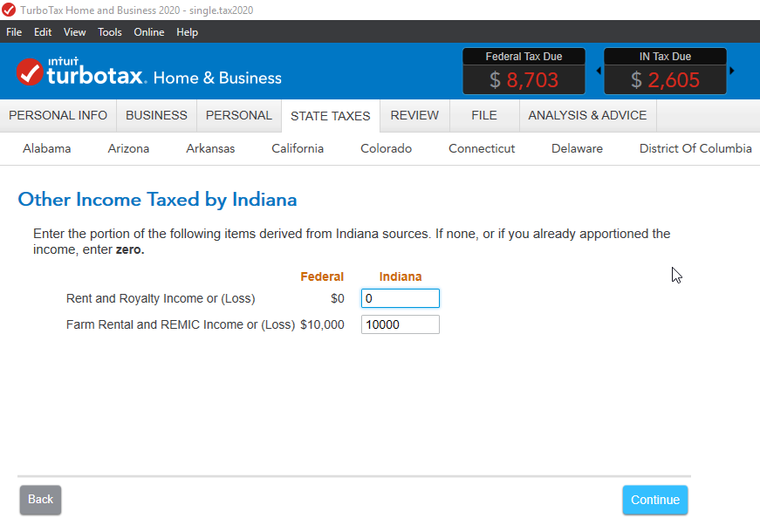Click the 'Farm Rental and REMIC Income' label
This screenshot has height=532, width=760.
181,324
